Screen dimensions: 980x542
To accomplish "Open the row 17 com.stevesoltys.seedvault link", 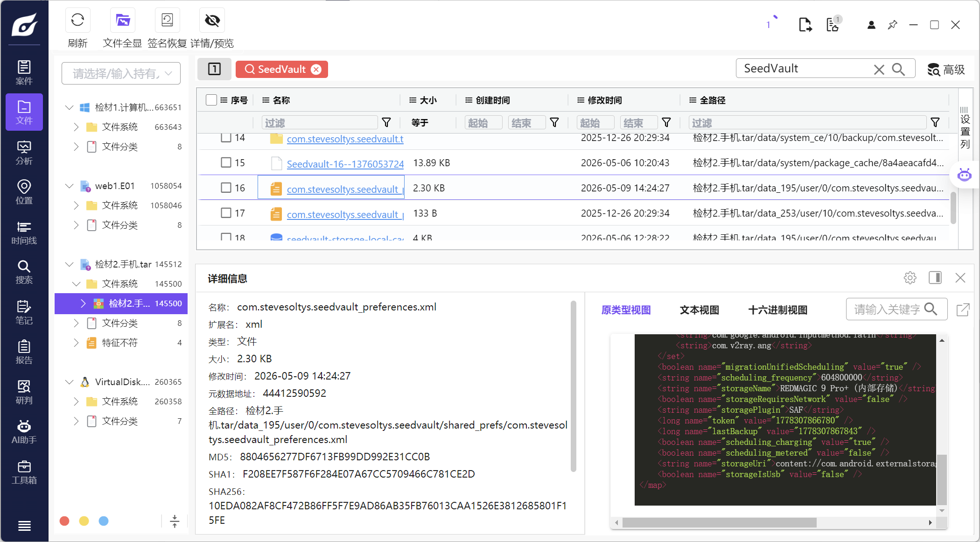I will 345,214.
